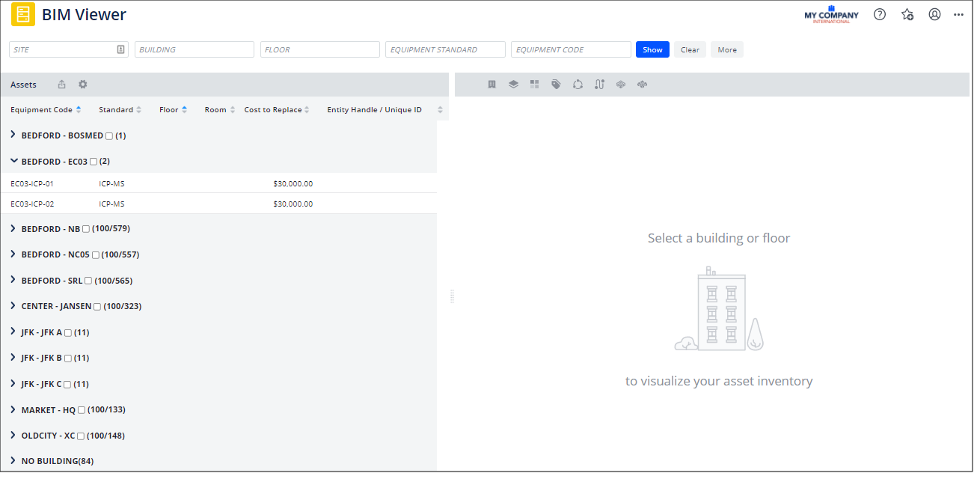Click ICP-MS standard in EC03-ICP-01 row
The image size is (980, 479).
click(111, 183)
